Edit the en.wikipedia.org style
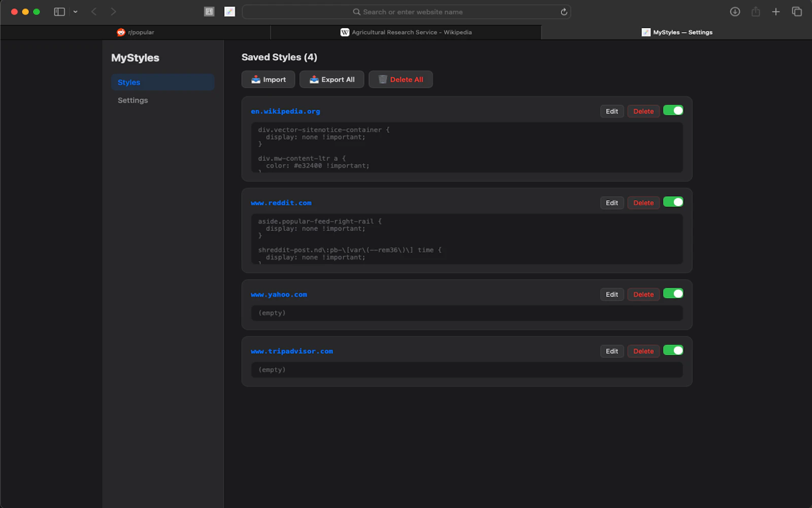The height and width of the screenshot is (508, 812). pyautogui.click(x=612, y=111)
